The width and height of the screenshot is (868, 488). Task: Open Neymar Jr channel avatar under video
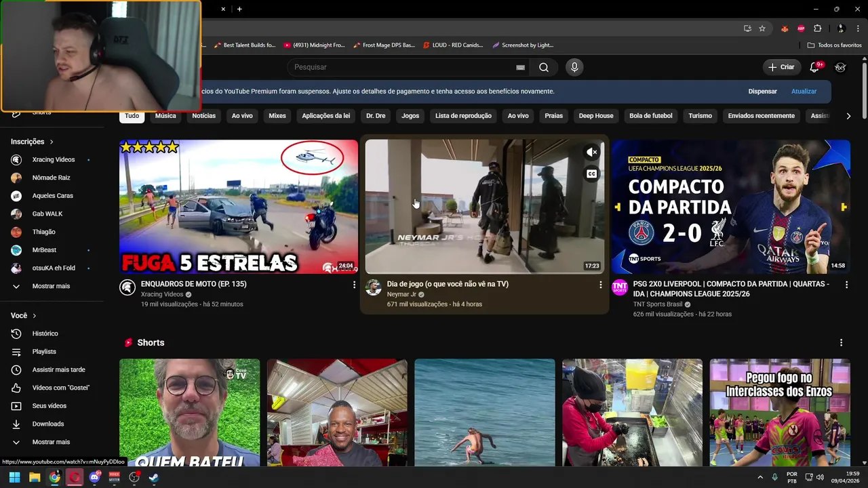[x=373, y=287]
